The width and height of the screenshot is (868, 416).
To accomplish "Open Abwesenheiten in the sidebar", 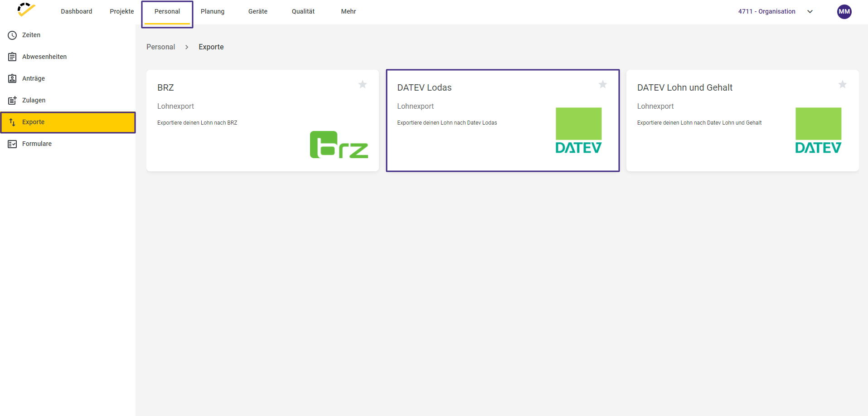I will coord(68,57).
